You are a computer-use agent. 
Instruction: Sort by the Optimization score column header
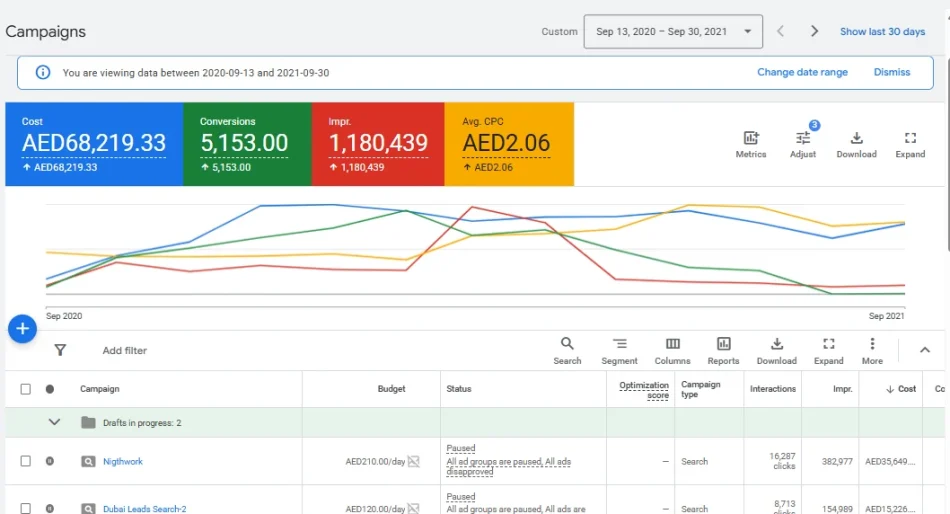click(x=643, y=390)
